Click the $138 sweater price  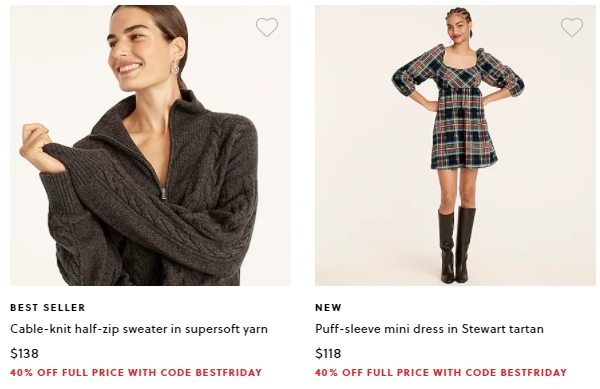pyautogui.click(x=24, y=353)
